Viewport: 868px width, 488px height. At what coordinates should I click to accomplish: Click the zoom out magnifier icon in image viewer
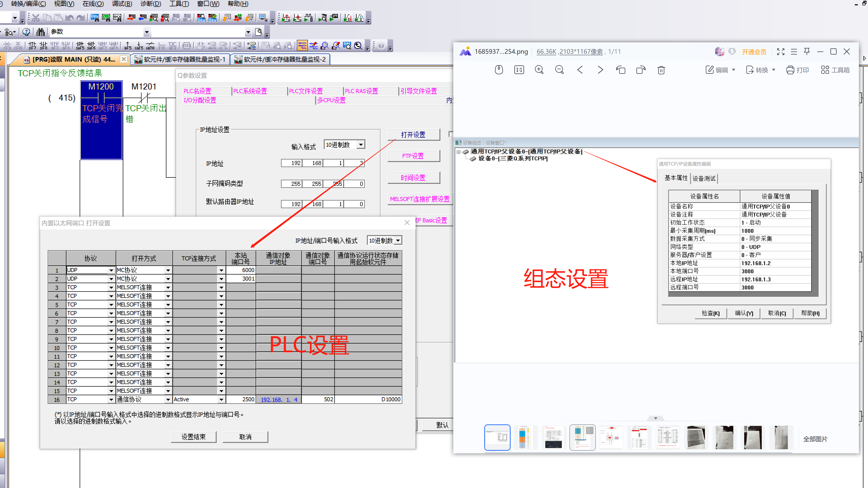(559, 70)
